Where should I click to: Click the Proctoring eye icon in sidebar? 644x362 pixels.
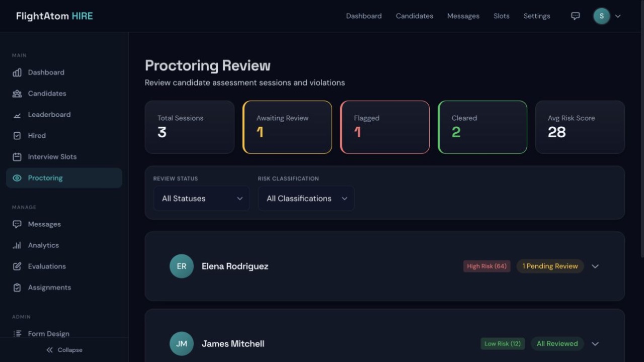[17, 178]
